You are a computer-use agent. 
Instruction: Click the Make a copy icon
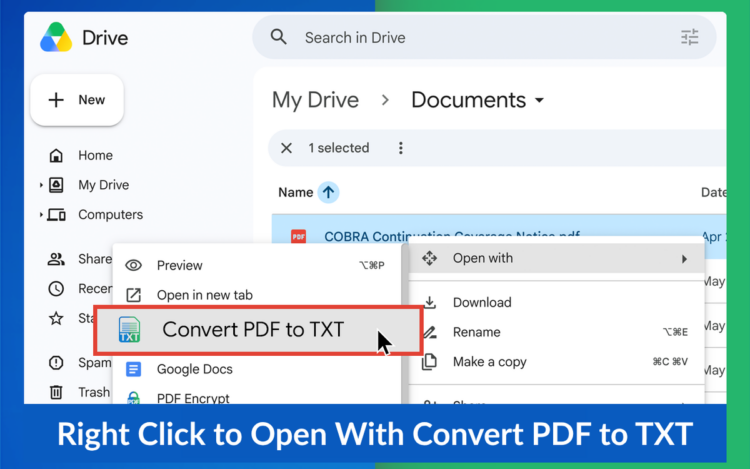[430, 361]
